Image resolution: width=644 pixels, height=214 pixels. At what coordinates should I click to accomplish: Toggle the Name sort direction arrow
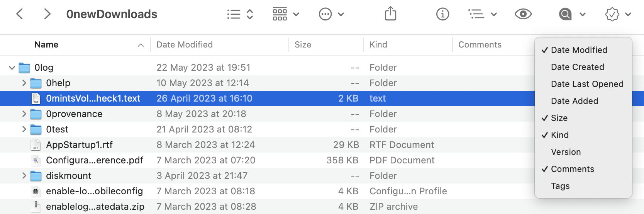tap(141, 45)
